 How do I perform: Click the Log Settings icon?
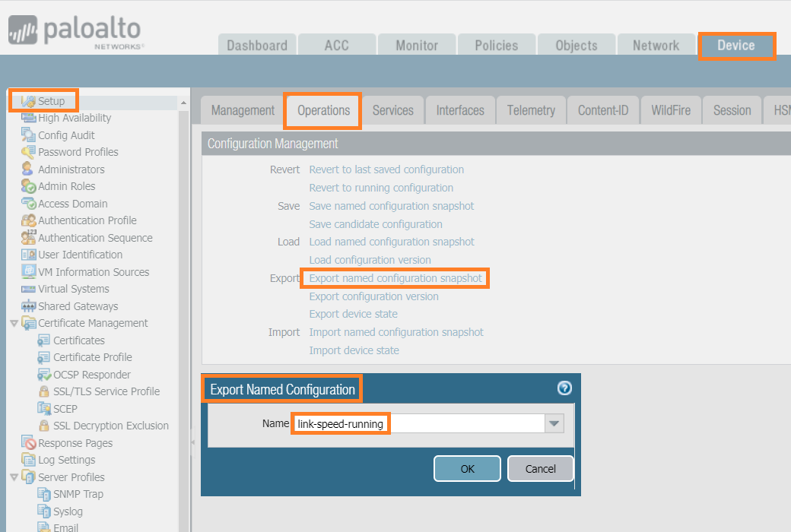click(28, 459)
